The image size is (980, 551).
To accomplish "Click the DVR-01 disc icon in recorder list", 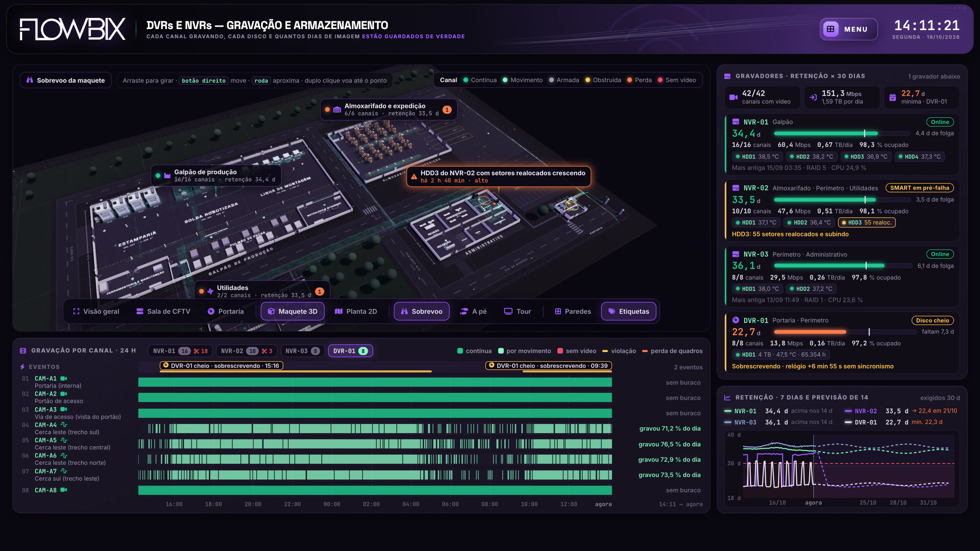I will pos(736,320).
